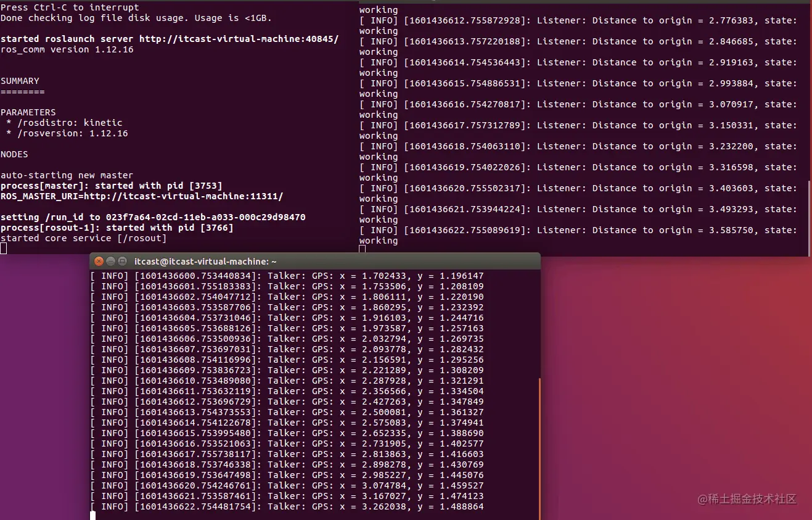Click Talker GPS line x = 3.074784
Screen dimensions: 812x520
[x=287, y=485]
